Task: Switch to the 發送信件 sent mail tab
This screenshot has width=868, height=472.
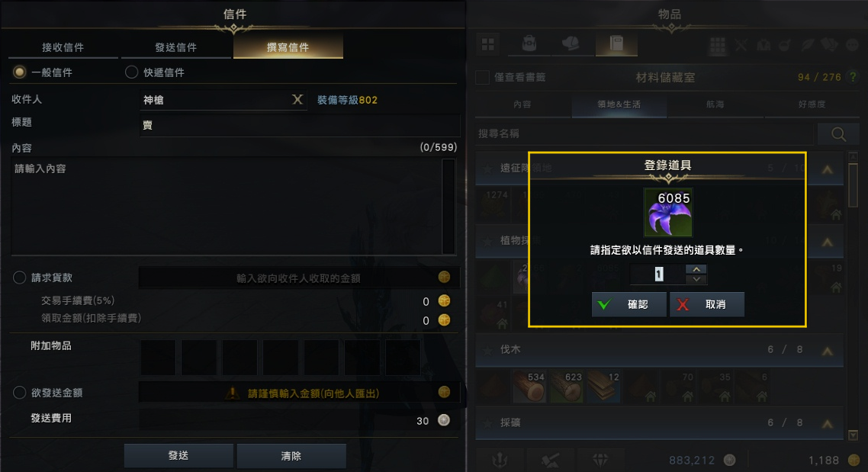Action: click(x=176, y=47)
